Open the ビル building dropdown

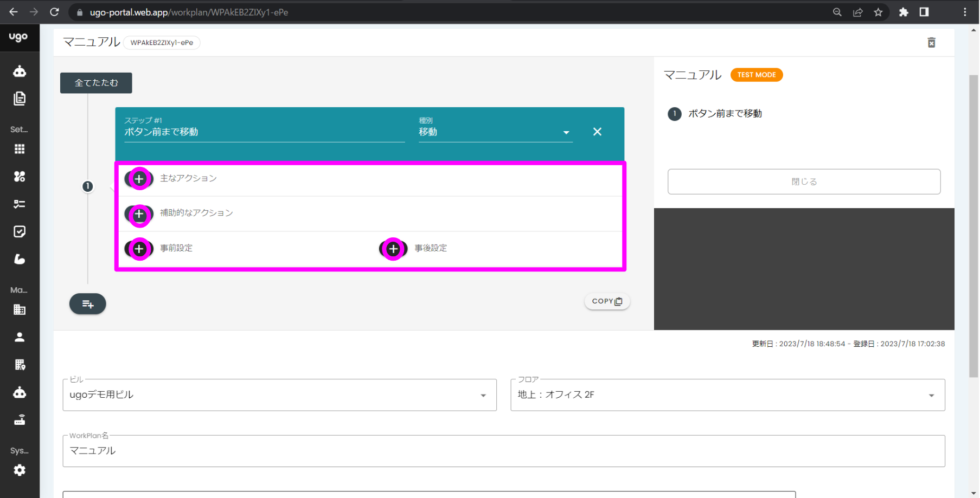(x=280, y=395)
